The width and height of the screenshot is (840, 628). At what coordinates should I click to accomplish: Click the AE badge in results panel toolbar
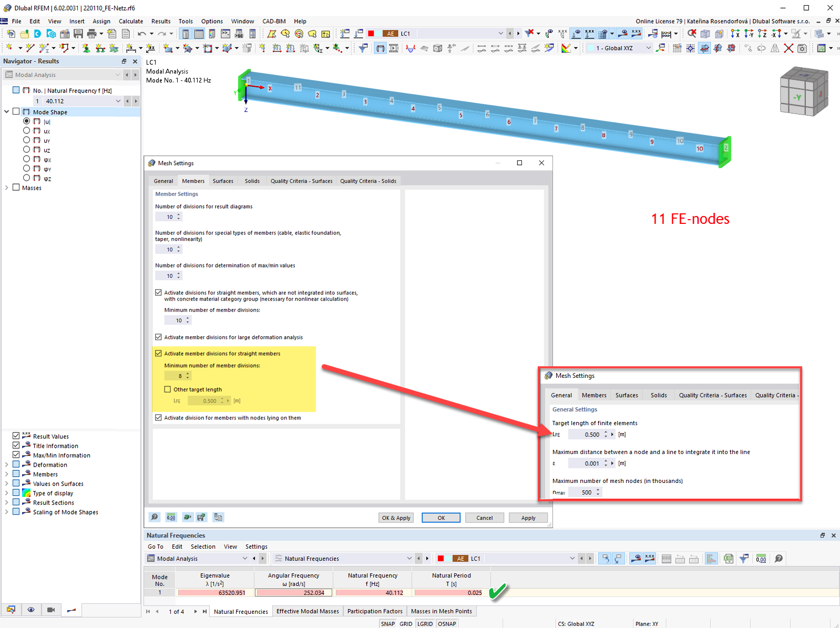[460, 559]
